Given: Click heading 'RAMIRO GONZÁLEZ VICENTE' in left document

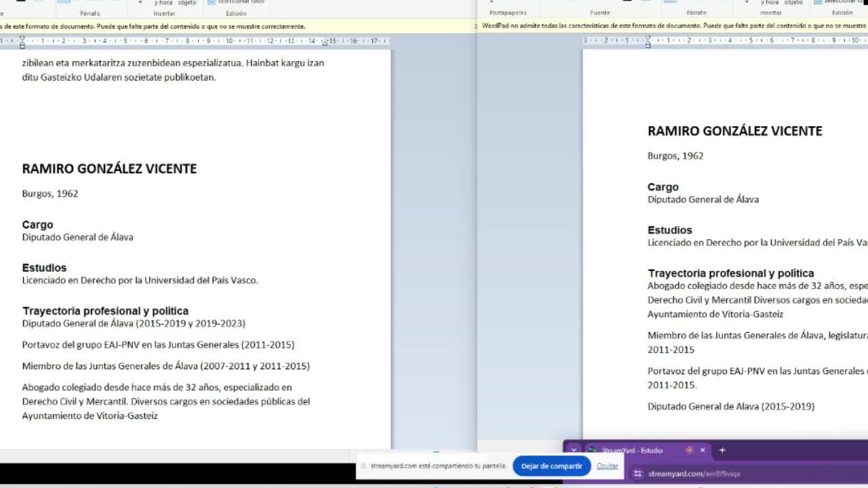Looking at the screenshot, I should click(109, 169).
